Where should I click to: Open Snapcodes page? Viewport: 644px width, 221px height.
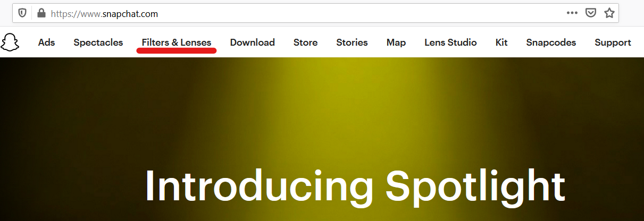click(x=551, y=42)
